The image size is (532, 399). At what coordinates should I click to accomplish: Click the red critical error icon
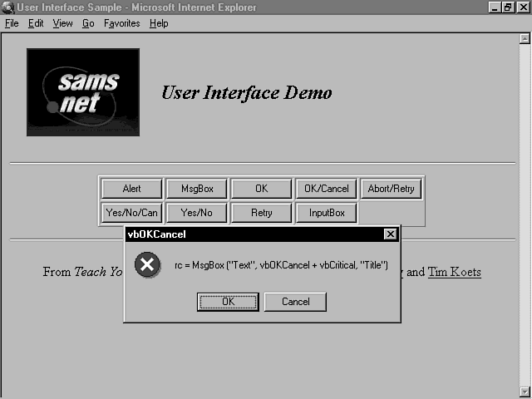147,265
